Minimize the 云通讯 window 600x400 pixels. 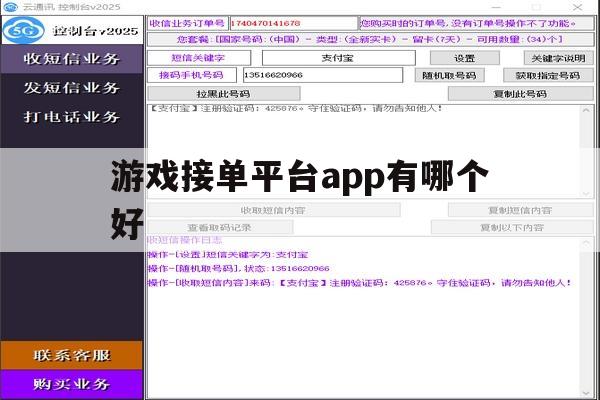(x=496, y=7)
